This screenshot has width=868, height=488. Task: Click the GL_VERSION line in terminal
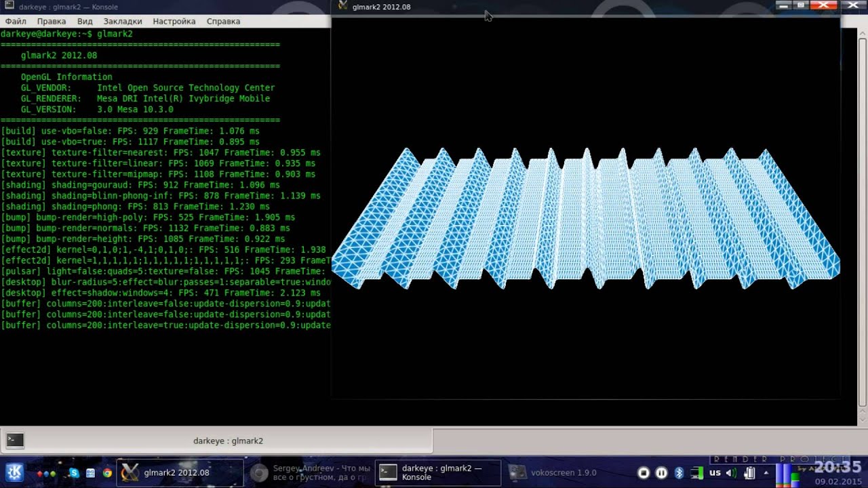[x=97, y=109]
